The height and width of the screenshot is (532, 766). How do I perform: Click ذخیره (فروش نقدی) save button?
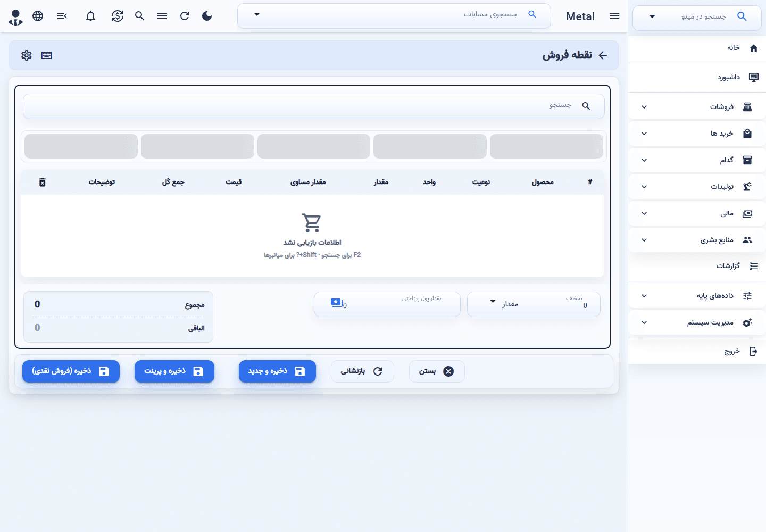[x=71, y=371]
